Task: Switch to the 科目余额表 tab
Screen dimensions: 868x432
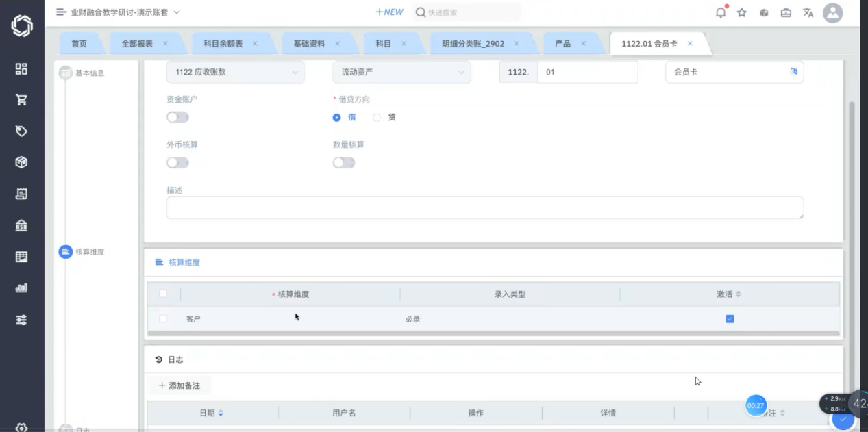Action: pos(223,43)
